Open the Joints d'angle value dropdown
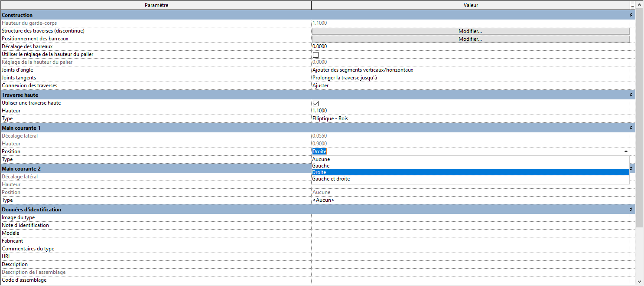The height and width of the screenshot is (286, 644). point(470,70)
